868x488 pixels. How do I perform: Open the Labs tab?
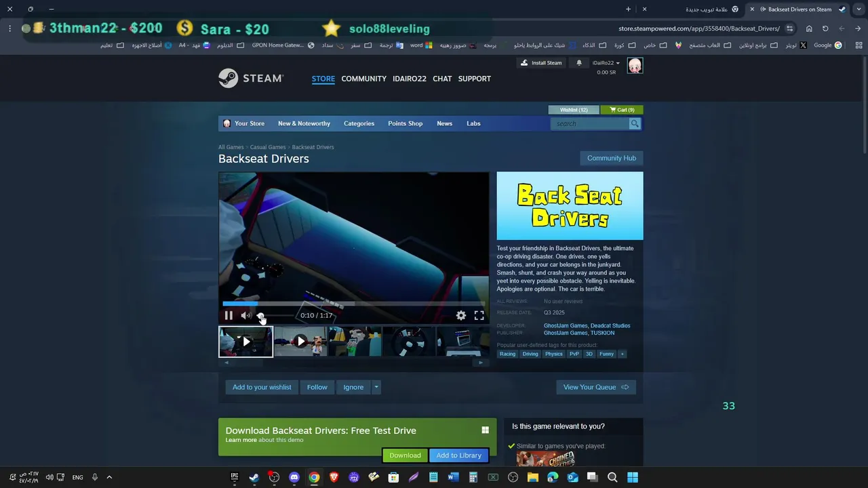point(473,123)
